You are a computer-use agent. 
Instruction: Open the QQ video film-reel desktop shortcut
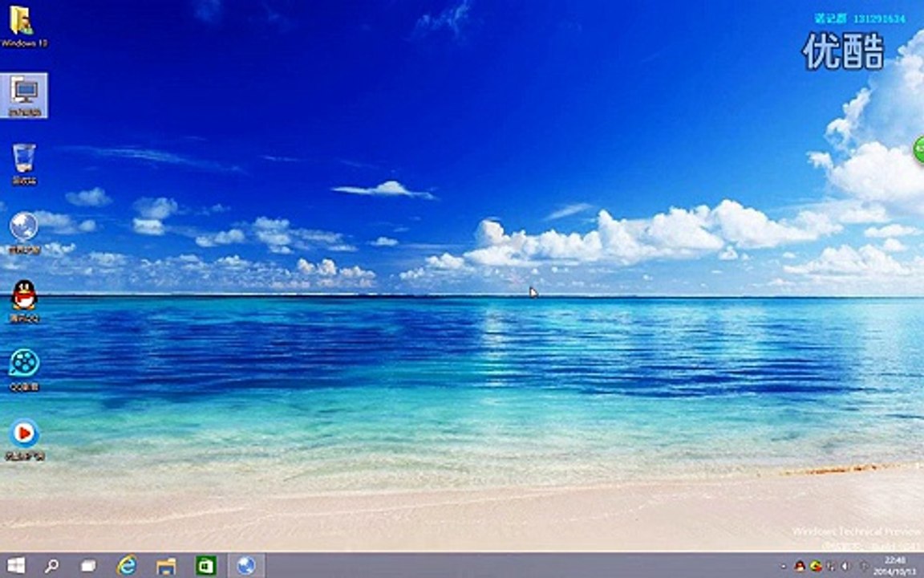pyautogui.click(x=24, y=370)
